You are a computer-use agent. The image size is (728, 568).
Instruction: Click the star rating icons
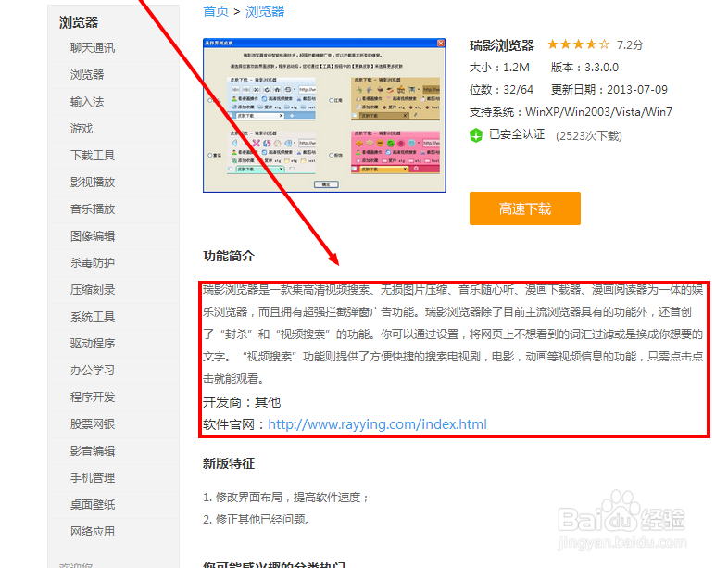click(x=578, y=44)
